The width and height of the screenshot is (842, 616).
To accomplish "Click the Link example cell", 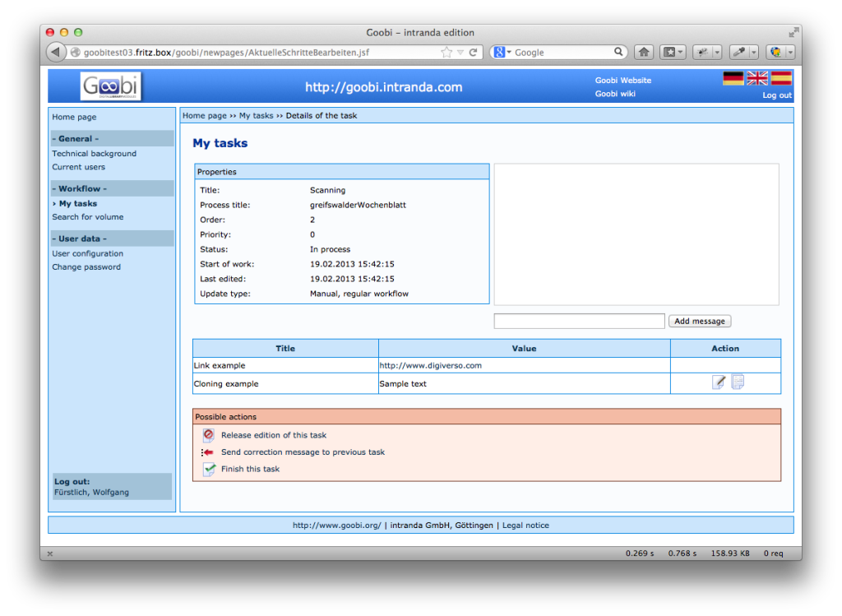I will (x=285, y=365).
